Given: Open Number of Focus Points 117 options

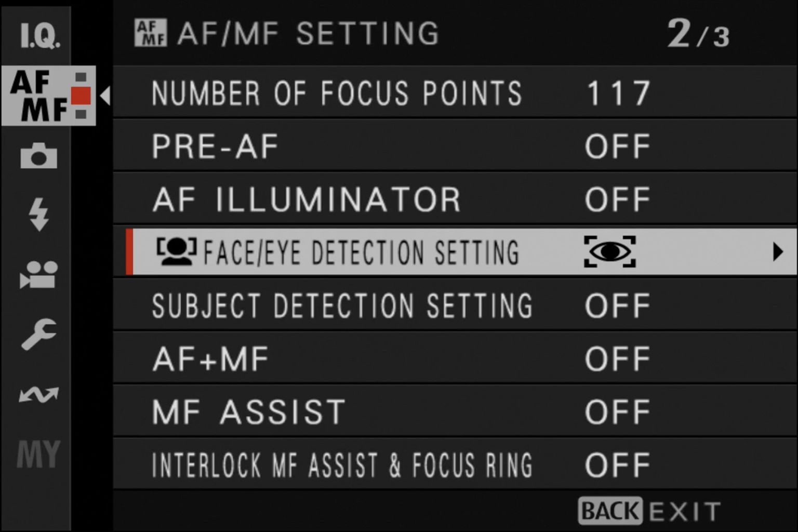Looking at the screenshot, I should pyautogui.click(x=618, y=94).
